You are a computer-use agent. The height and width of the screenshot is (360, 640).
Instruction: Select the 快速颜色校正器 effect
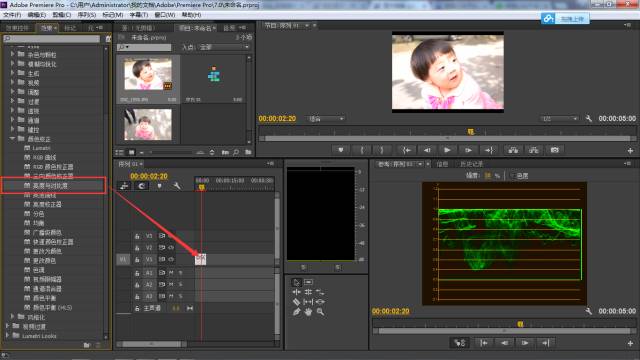point(53,242)
